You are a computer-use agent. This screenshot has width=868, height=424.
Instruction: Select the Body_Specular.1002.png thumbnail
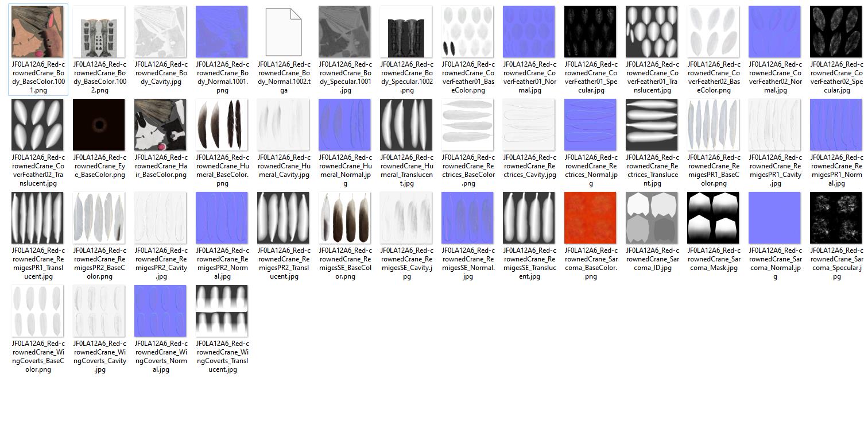pos(406,32)
